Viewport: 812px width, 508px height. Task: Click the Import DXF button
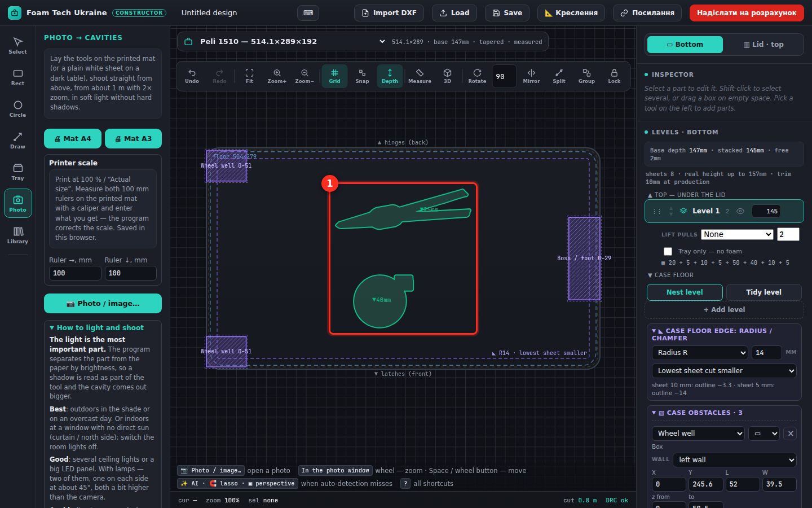point(389,12)
